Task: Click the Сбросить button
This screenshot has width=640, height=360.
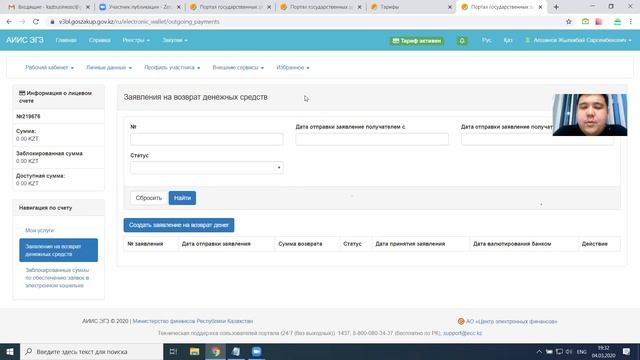Action: 149,198
